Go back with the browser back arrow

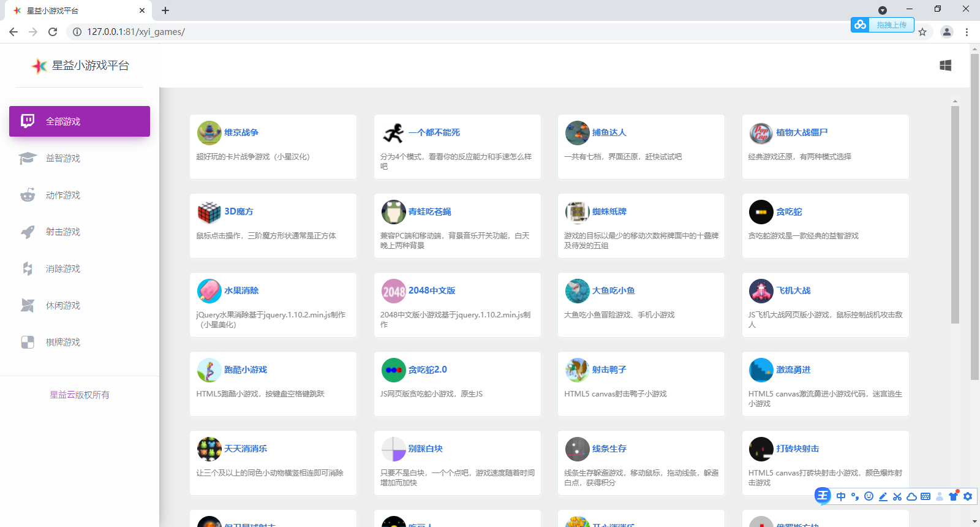[13, 32]
